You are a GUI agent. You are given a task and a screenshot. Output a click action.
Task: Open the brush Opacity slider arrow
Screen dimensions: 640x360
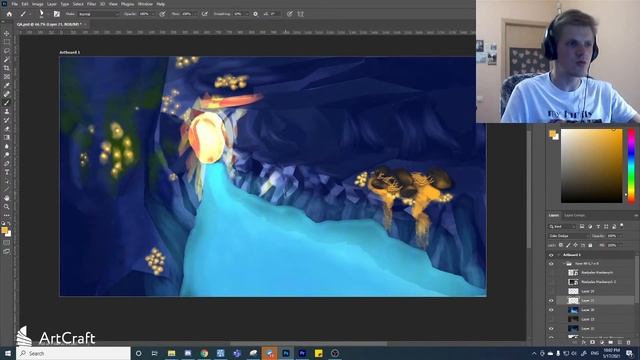tap(153, 14)
